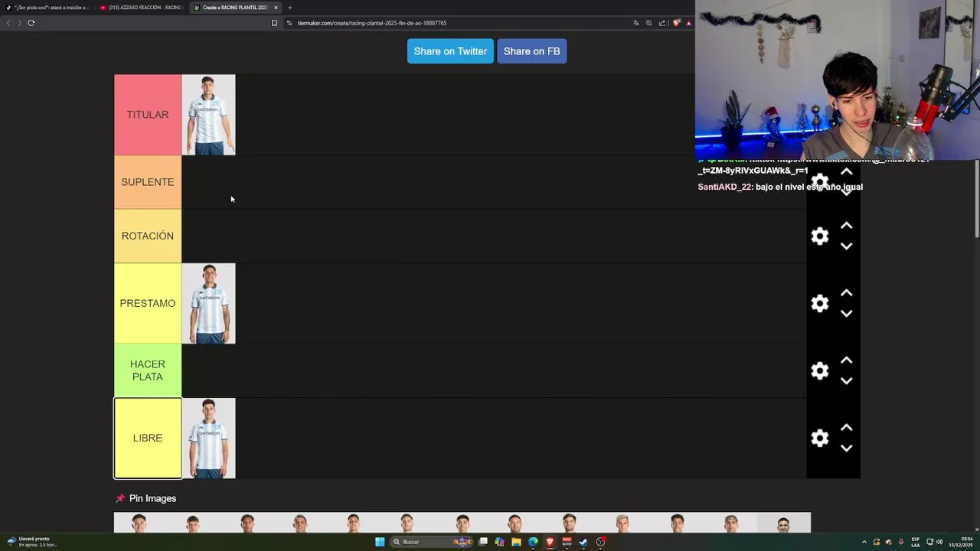This screenshot has height=551, width=980.
Task: Open OBS Studio from taskbar
Action: point(601,542)
